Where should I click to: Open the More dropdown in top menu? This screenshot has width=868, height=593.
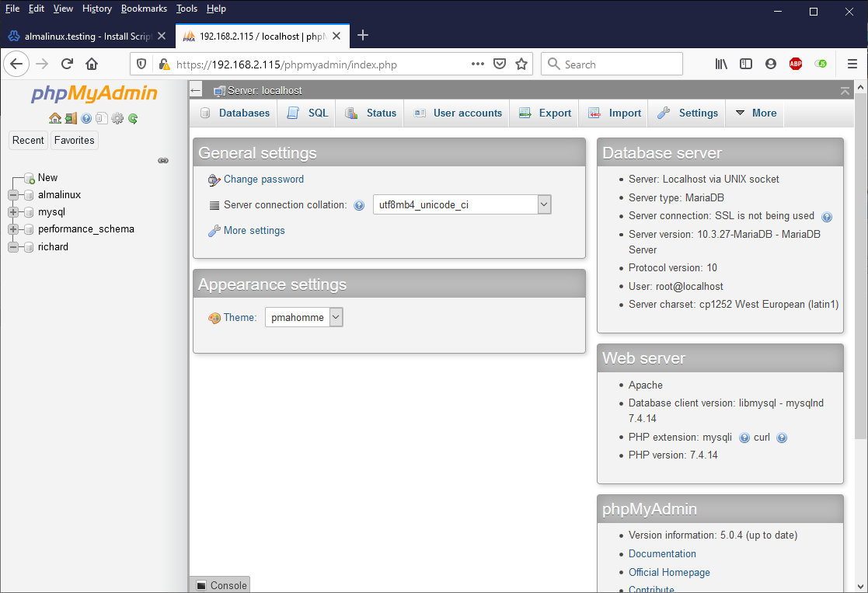point(755,113)
